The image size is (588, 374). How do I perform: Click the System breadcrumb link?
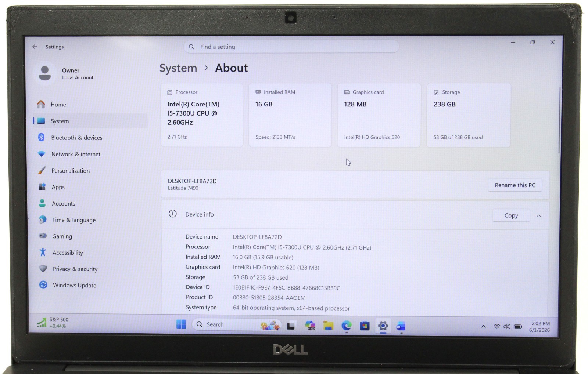click(178, 68)
